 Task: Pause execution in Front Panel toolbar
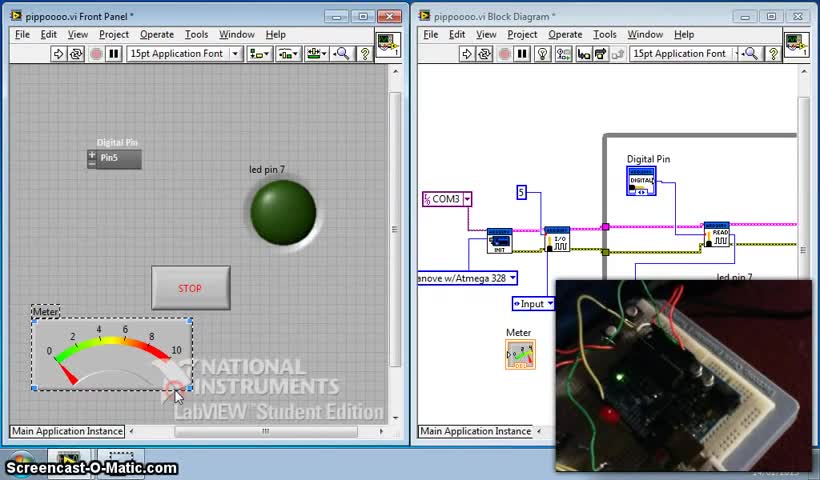point(114,54)
